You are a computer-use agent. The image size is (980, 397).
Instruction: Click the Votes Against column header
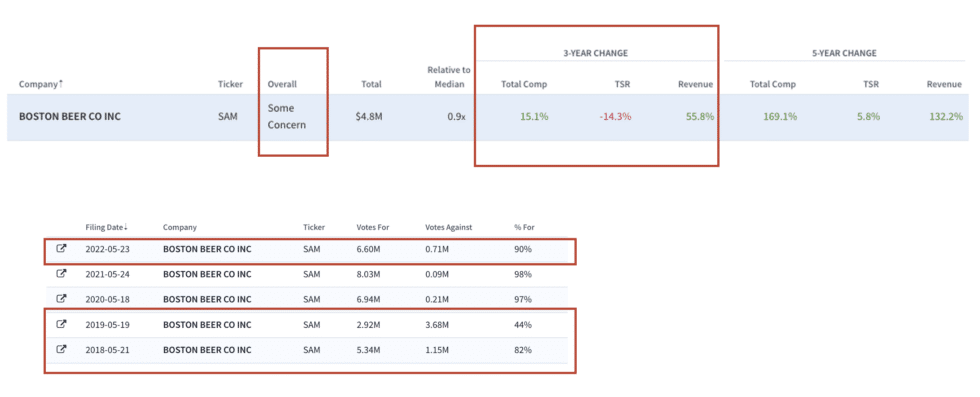[448, 228]
